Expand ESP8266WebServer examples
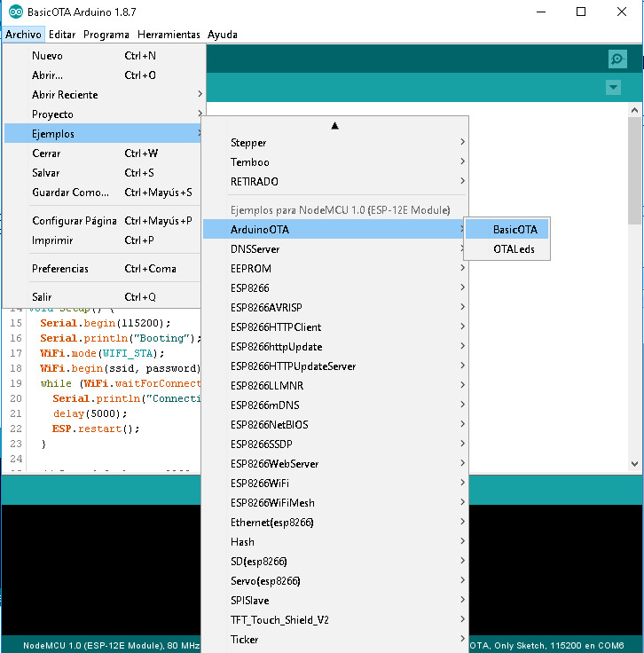The width and height of the screenshot is (644, 653). pyautogui.click(x=334, y=464)
